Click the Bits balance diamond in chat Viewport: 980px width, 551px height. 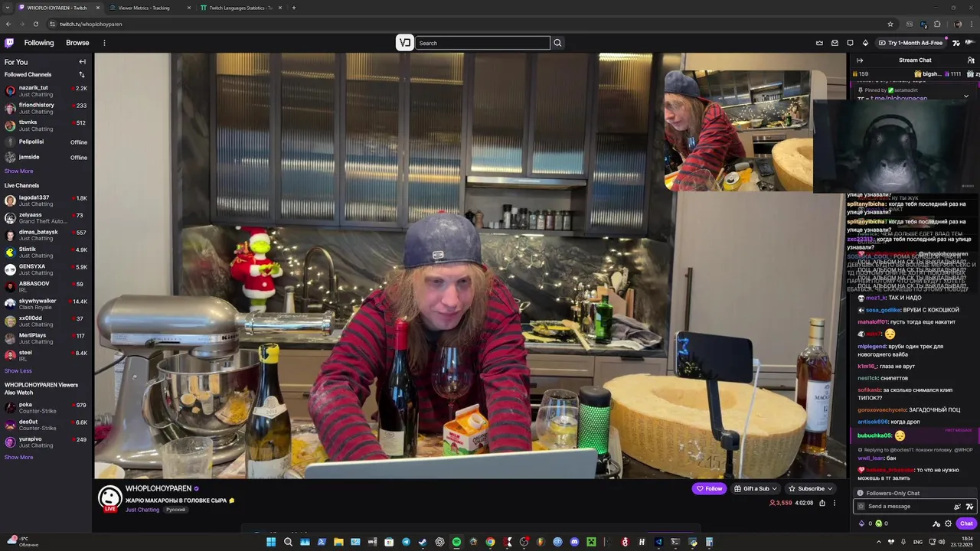click(862, 523)
